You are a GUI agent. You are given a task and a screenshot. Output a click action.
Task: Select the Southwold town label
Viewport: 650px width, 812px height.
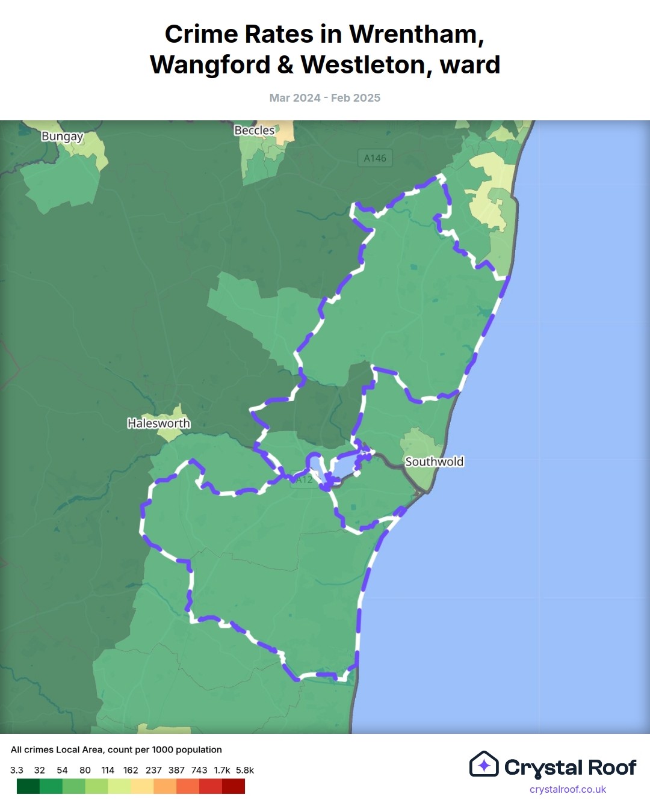coord(434,461)
